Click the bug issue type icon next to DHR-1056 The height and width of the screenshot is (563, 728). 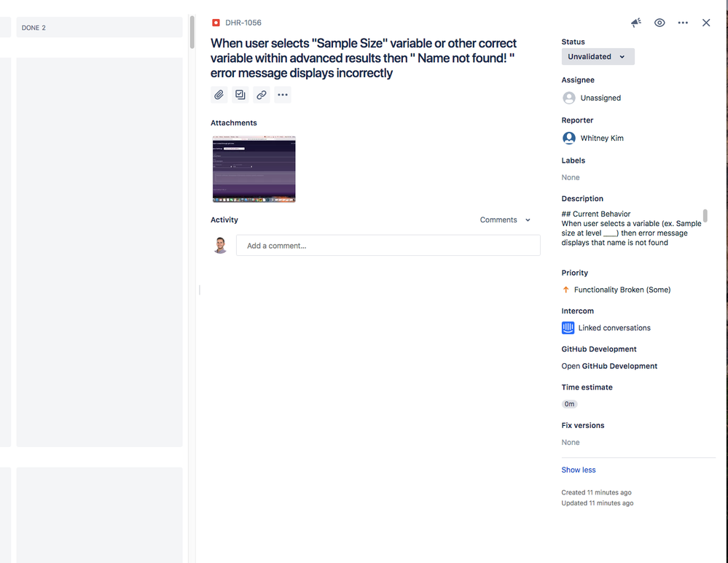214,22
